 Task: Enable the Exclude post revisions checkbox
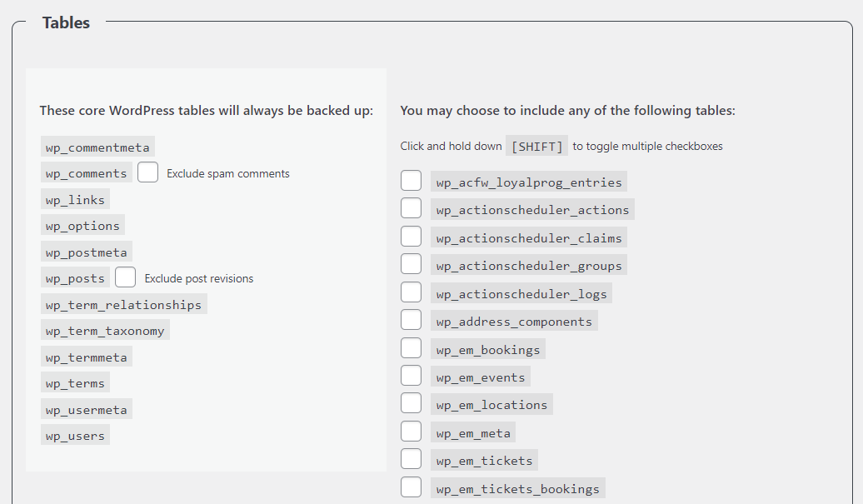(x=125, y=277)
